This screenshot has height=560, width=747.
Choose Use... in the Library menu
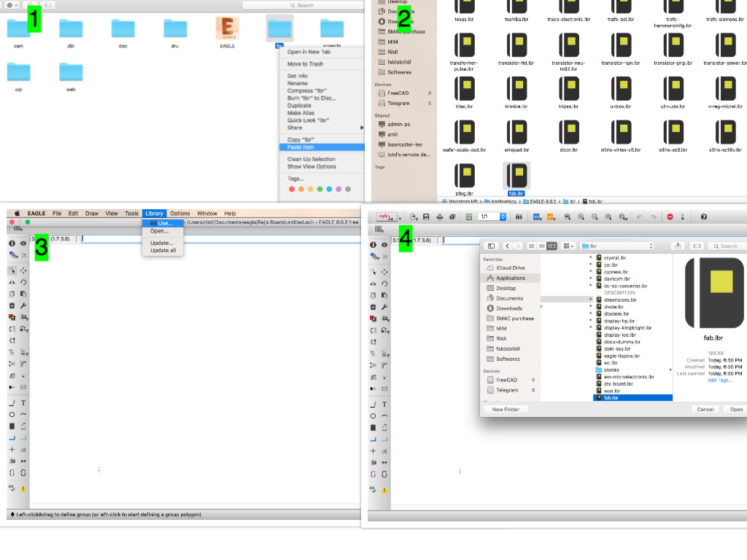163,223
